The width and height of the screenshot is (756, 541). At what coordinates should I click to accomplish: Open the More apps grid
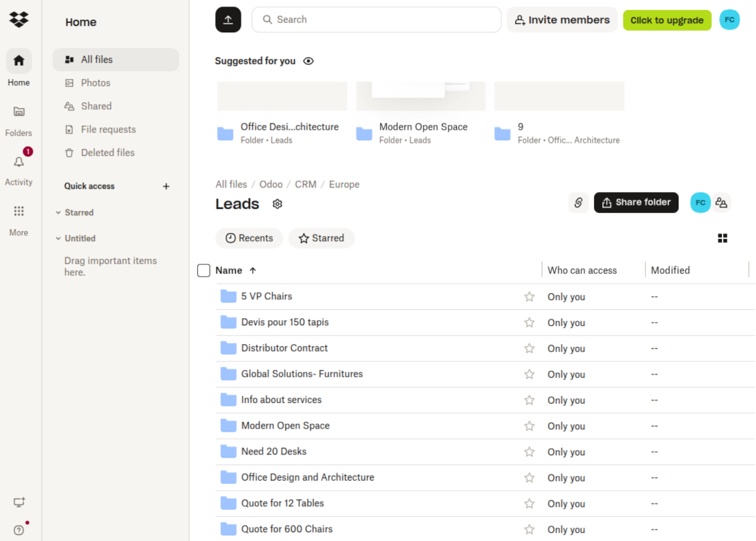[19, 212]
